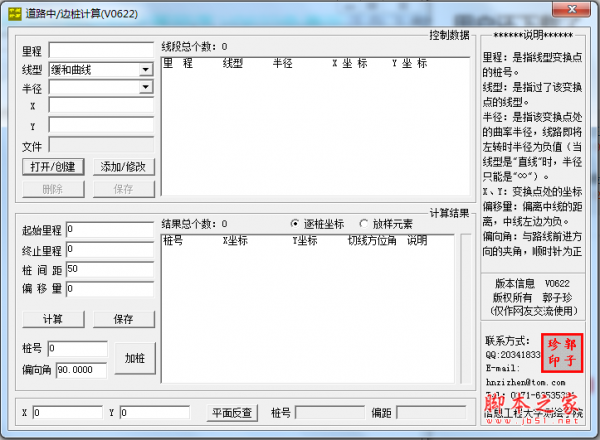
Task: Click the X坐标 column header in results
Action: [235, 241]
